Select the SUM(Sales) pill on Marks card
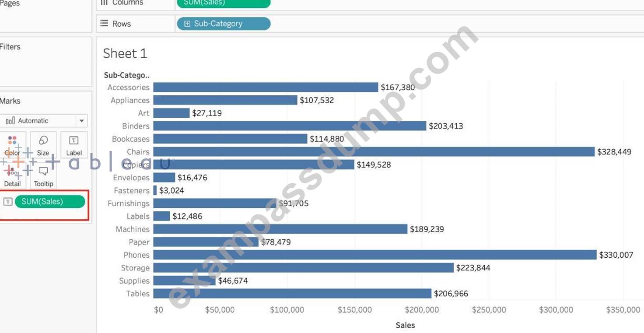 (x=50, y=202)
